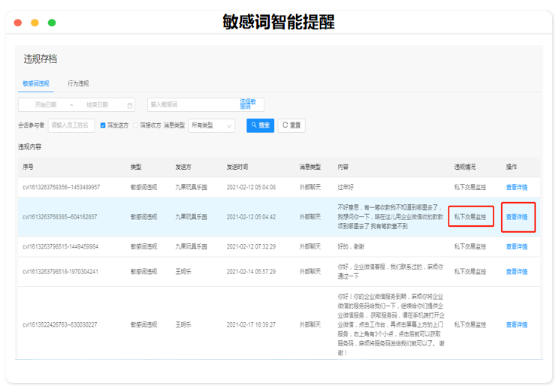The height and width of the screenshot is (392, 556).
Task: Click the yellow macOS window dot
Action: point(35,23)
